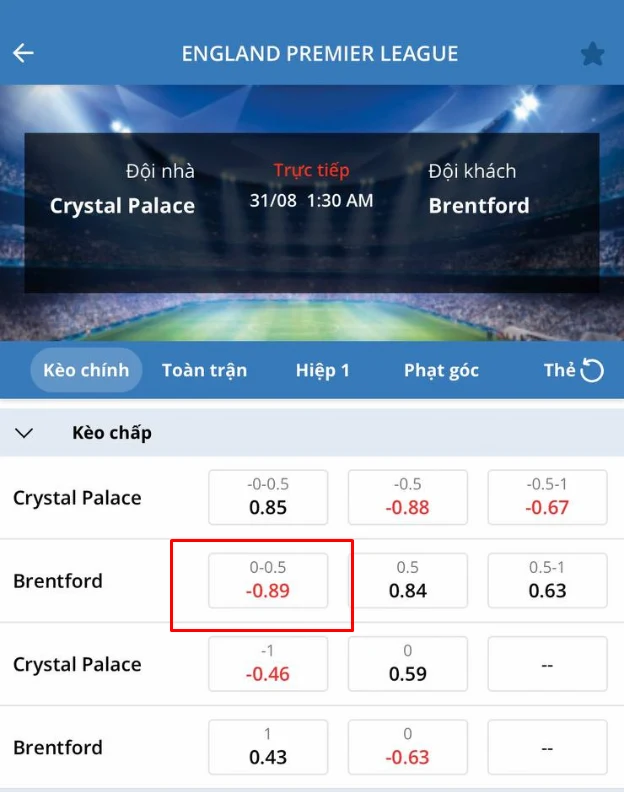Pick Crystal Palace -0-0.5 odds 0.85
Viewport: 624px width, 792px height.
click(268, 497)
